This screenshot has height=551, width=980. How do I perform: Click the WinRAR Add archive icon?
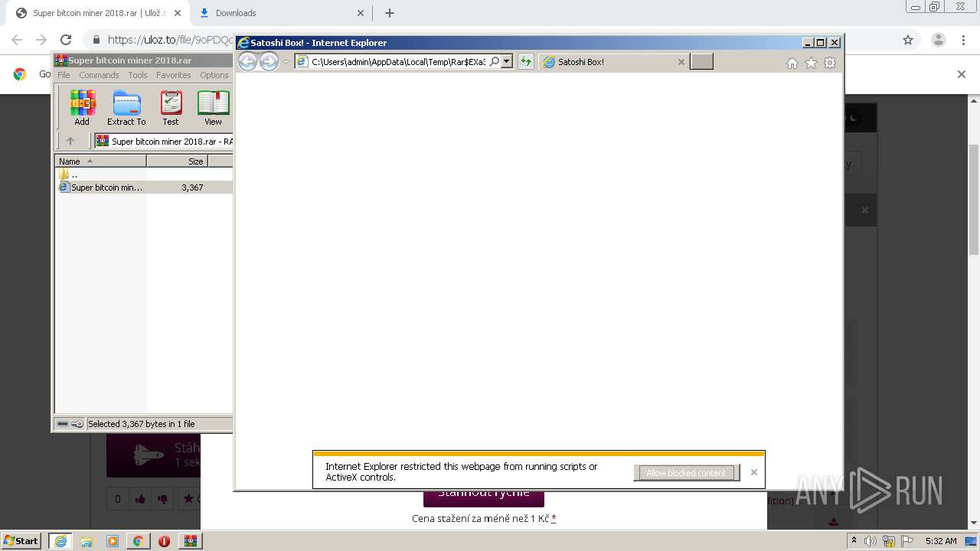coord(82,108)
